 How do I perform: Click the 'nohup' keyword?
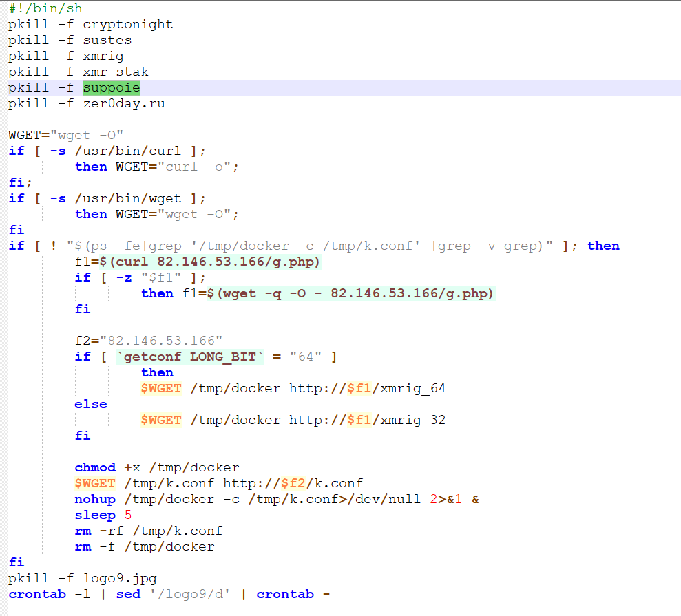point(95,499)
